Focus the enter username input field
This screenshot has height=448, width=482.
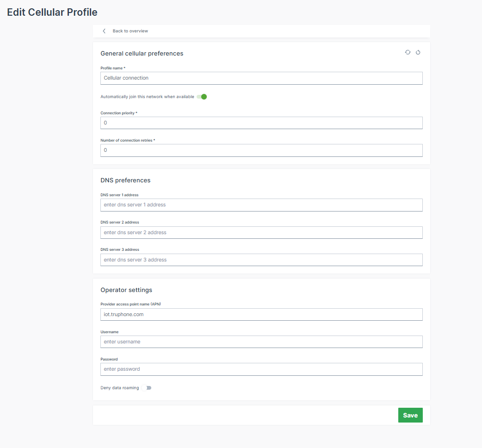pos(261,342)
